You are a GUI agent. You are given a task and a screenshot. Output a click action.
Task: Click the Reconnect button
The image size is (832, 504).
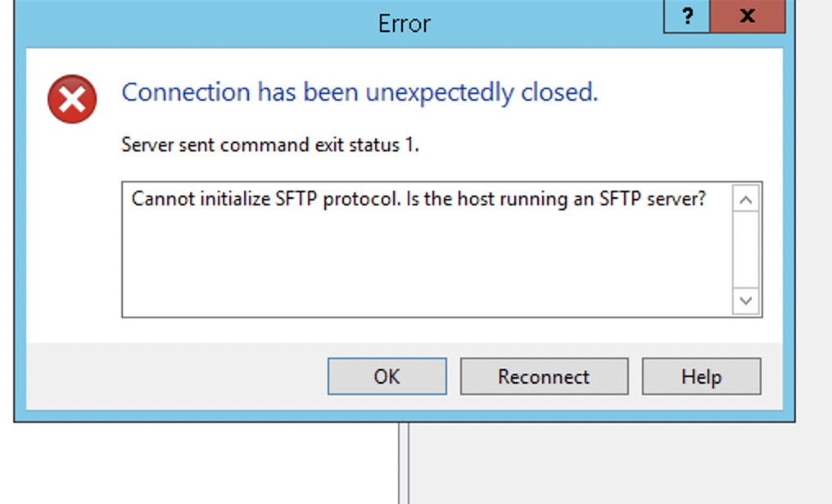click(x=544, y=377)
